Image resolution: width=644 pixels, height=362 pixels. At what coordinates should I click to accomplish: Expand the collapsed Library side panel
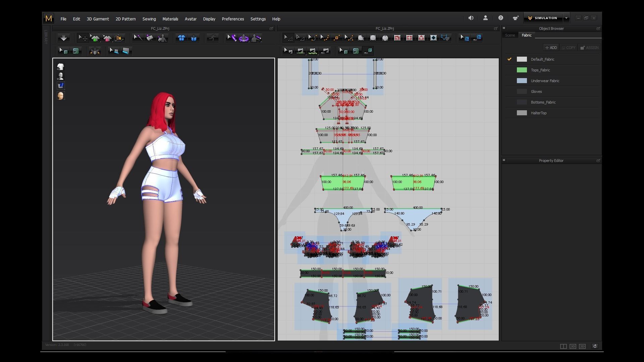point(46,37)
